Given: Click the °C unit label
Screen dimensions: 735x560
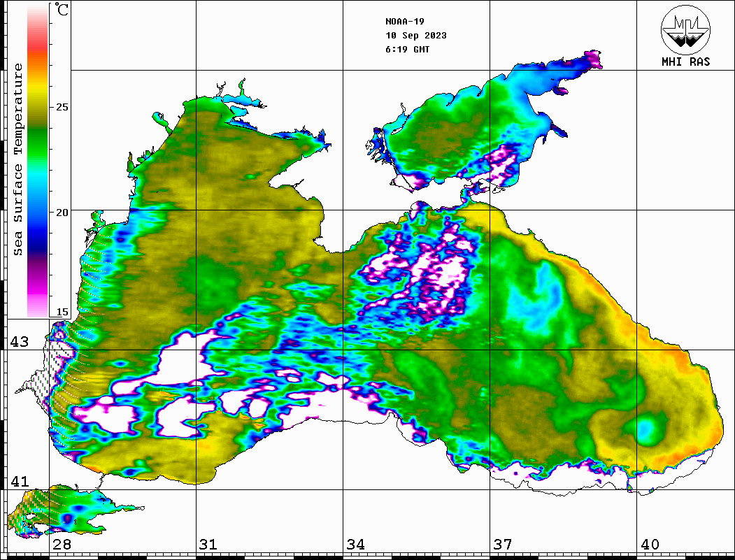Looking at the screenshot, I should coord(62,9).
